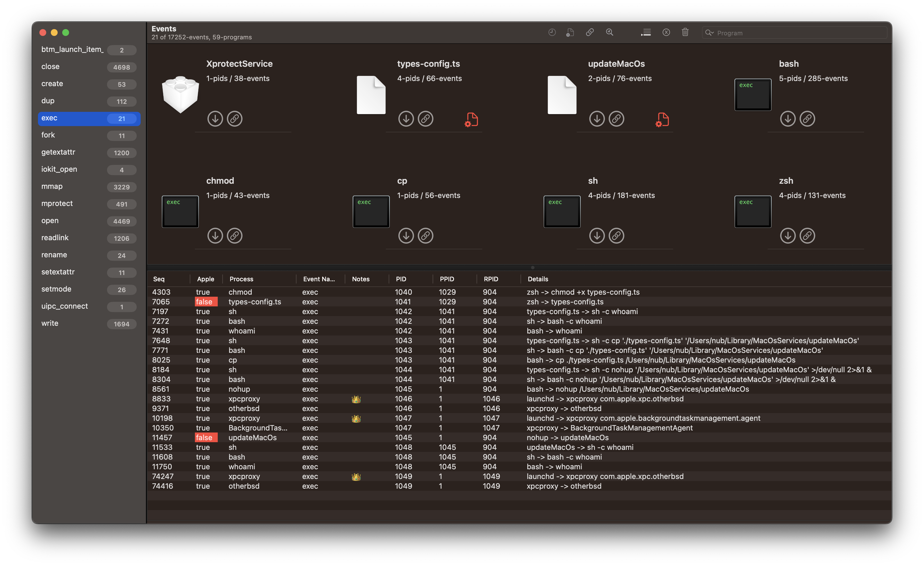Select the types-config.ts file thumbnail
This screenshot has height=566, width=924.
pos(371,95)
